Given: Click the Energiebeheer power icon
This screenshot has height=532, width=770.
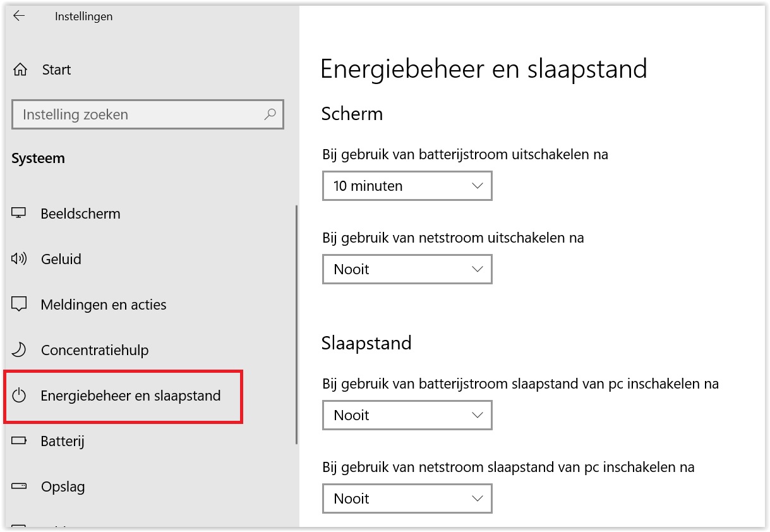Looking at the screenshot, I should point(20,396).
